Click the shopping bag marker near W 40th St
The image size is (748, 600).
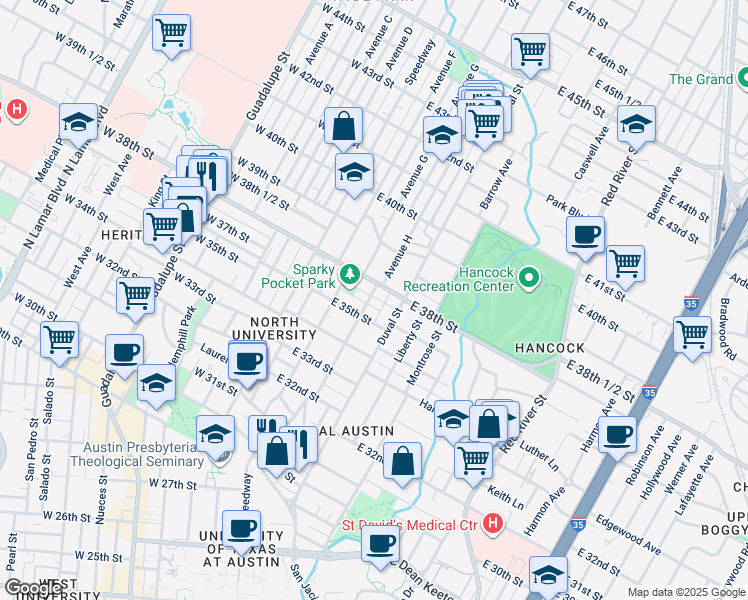pyautogui.click(x=343, y=127)
